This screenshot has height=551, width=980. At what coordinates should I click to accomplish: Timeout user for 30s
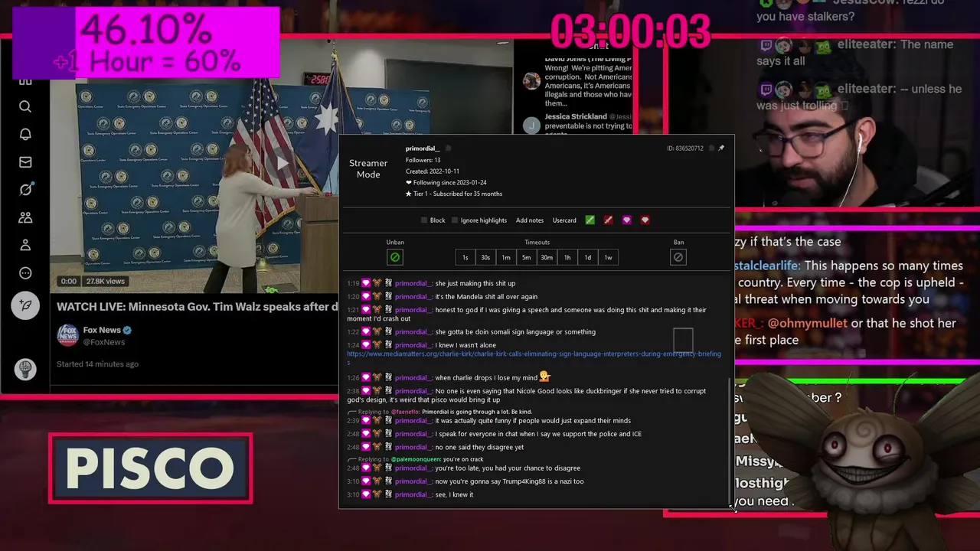coord(485,257)
